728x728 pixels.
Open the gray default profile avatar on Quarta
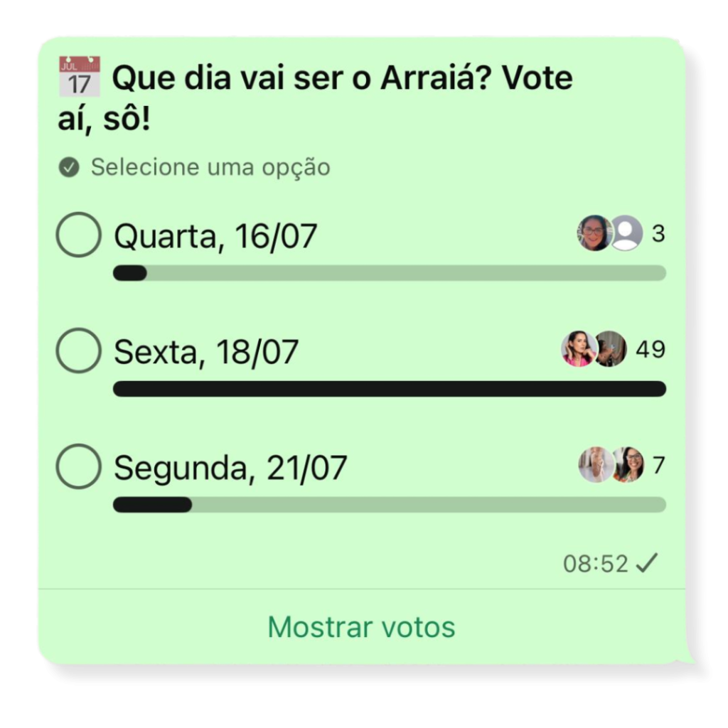click(627, 233)
